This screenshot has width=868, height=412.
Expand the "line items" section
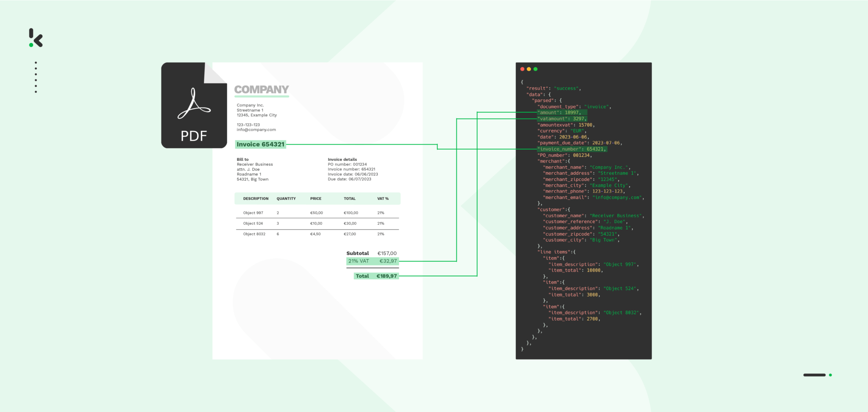point(556,252)
